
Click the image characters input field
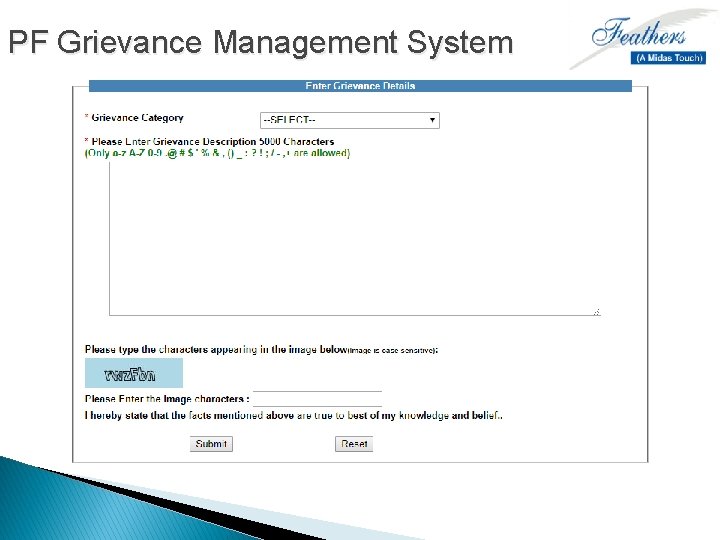(x=317, y=399)
